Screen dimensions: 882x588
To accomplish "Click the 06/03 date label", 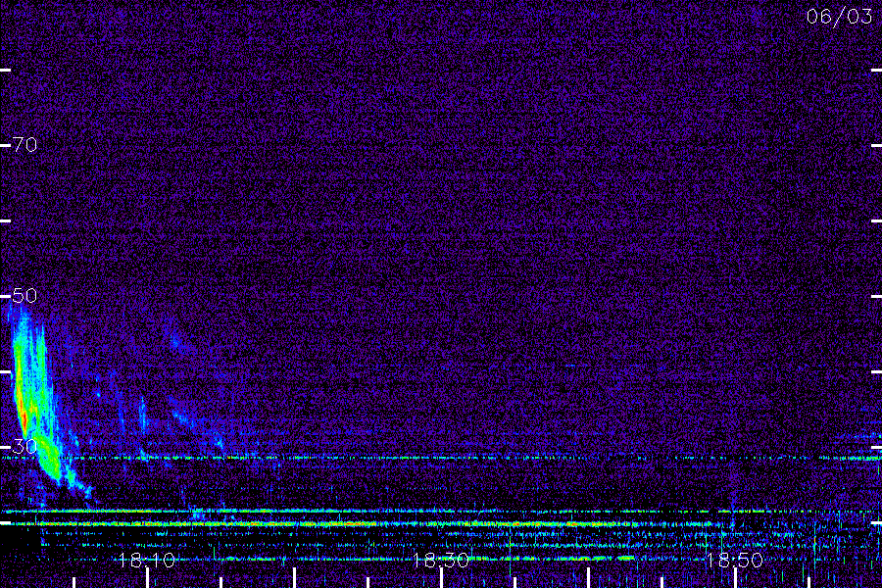I will point(839,17).
